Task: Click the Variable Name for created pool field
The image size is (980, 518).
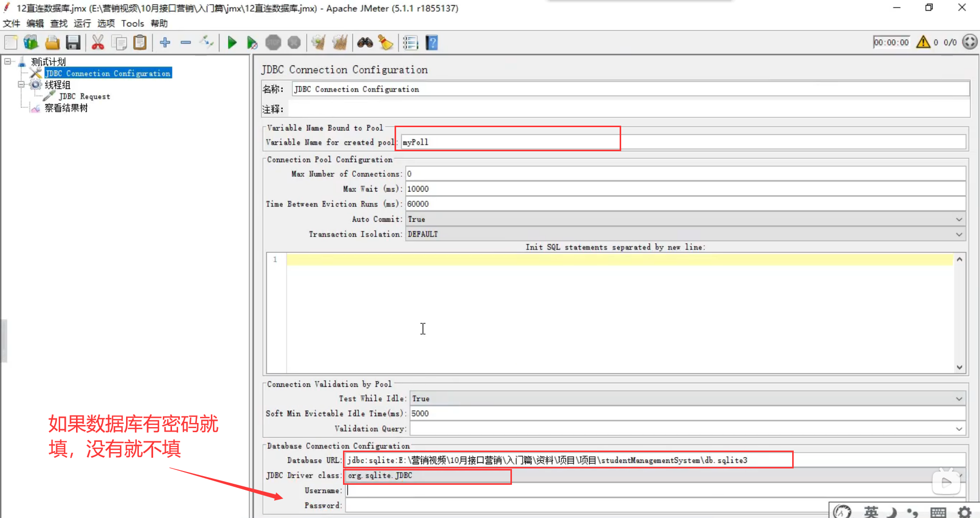Action: 683,142
